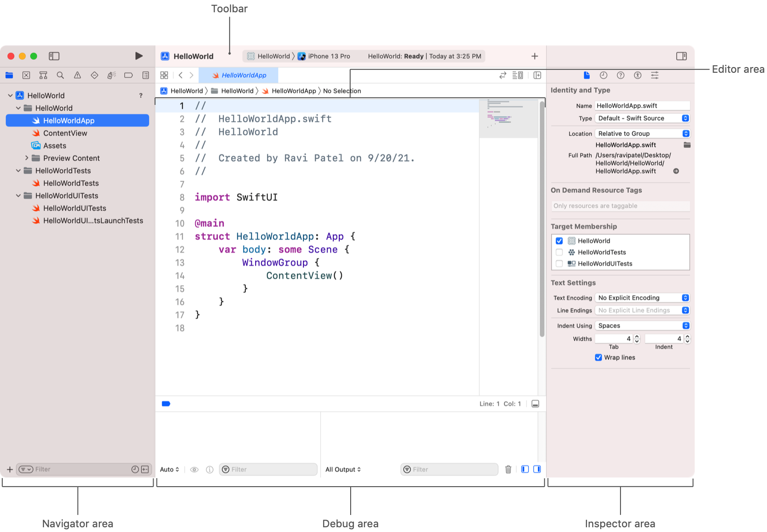Expand the Preview Content folder

(x=27, y=158)
